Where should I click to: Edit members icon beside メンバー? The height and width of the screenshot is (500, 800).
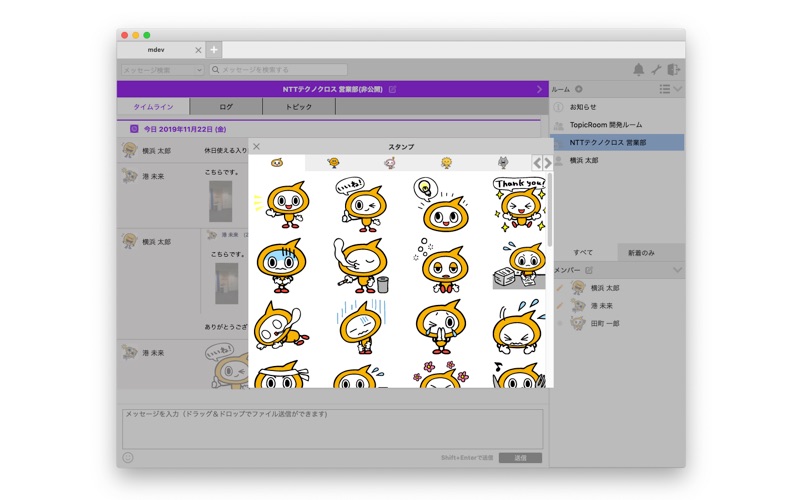[x=589, y=270]
